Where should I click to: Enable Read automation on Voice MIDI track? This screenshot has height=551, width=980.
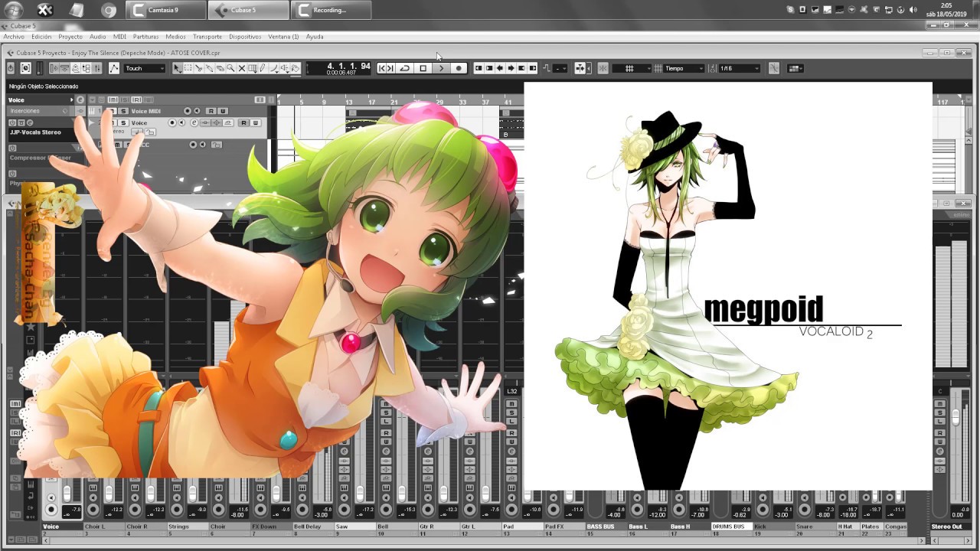[211, 111]
